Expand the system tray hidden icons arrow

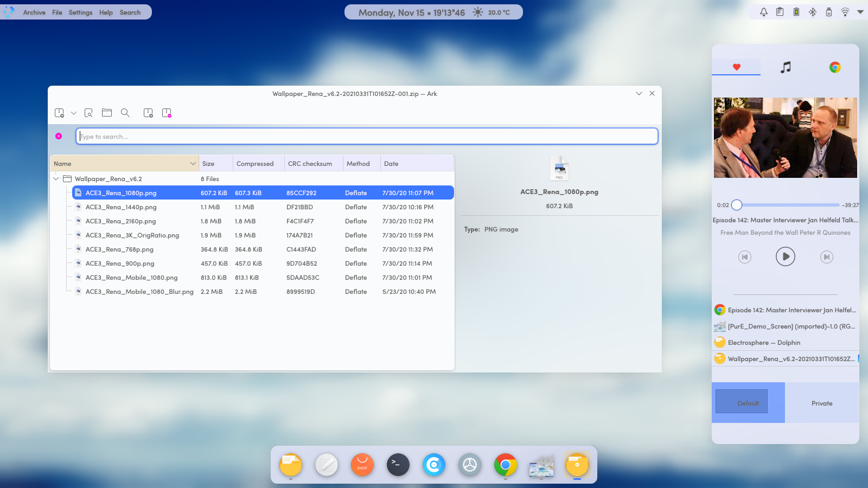point(860,12)
